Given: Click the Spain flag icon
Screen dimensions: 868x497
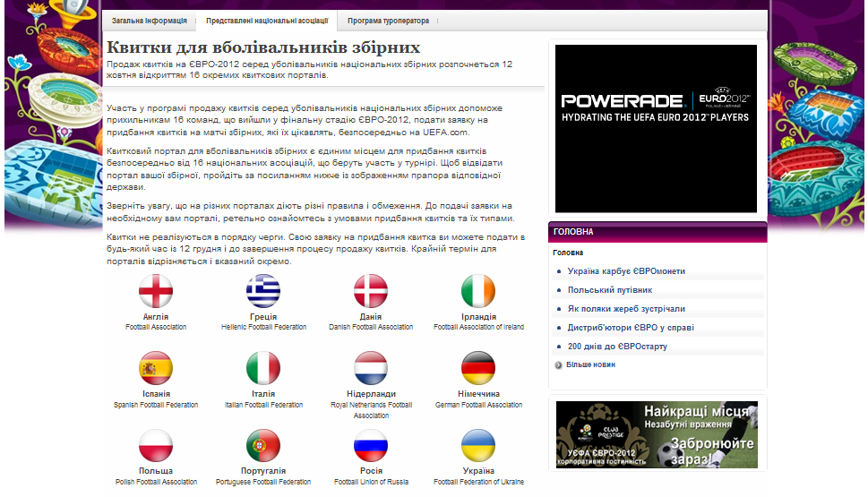Looking at the screenshot, I should [156, 368].
